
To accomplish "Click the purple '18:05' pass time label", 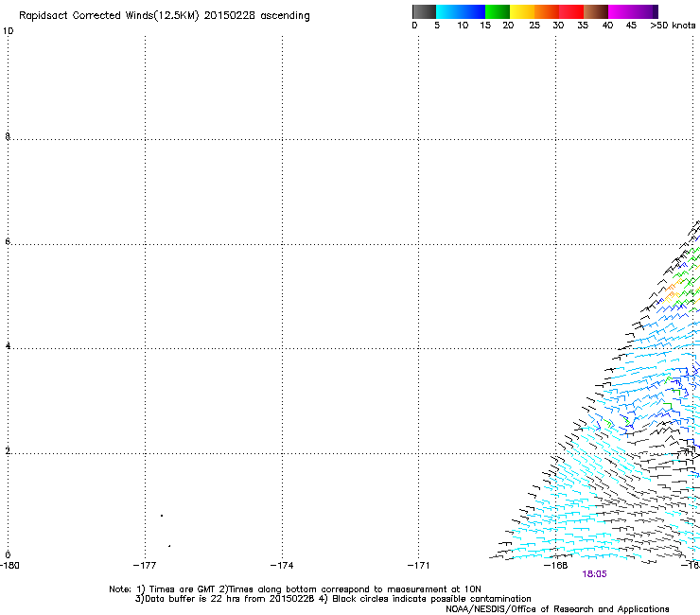I will tap(595, 574).
